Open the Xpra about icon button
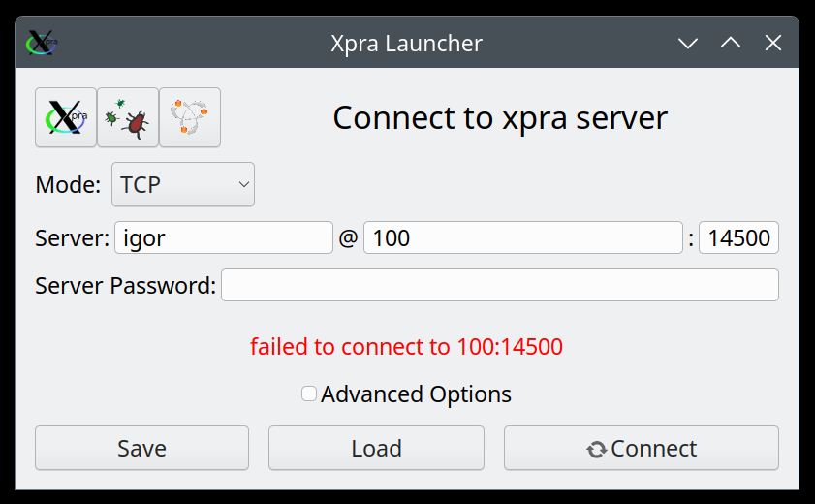This screenshot has height=504, width=815. (x=66, y=117)
